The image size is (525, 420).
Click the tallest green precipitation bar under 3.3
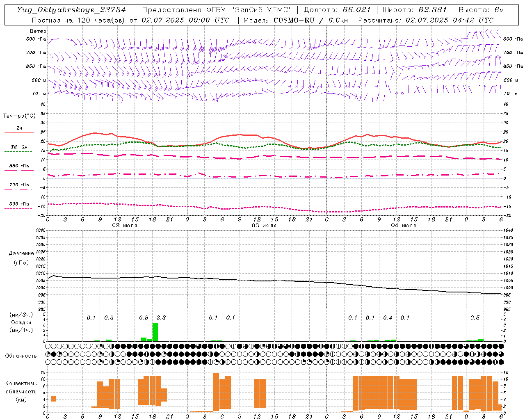click(x=155, y=332)
